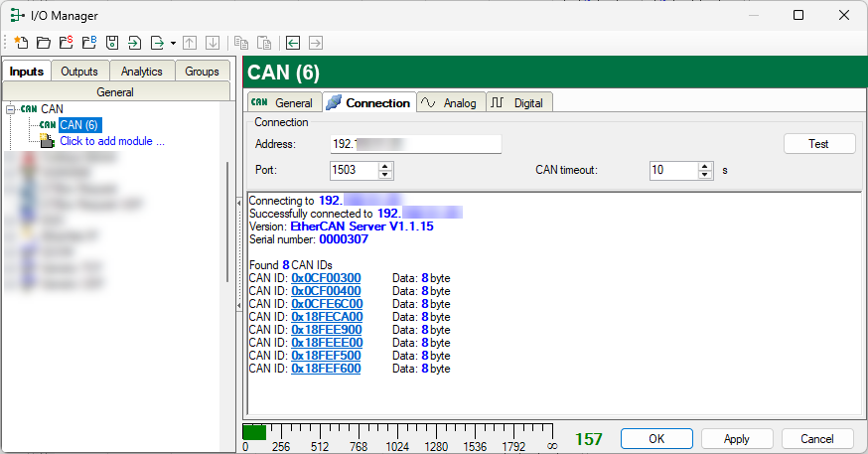Click the green left arrow back icon
The image size is (868, 454).
(293, 43)
